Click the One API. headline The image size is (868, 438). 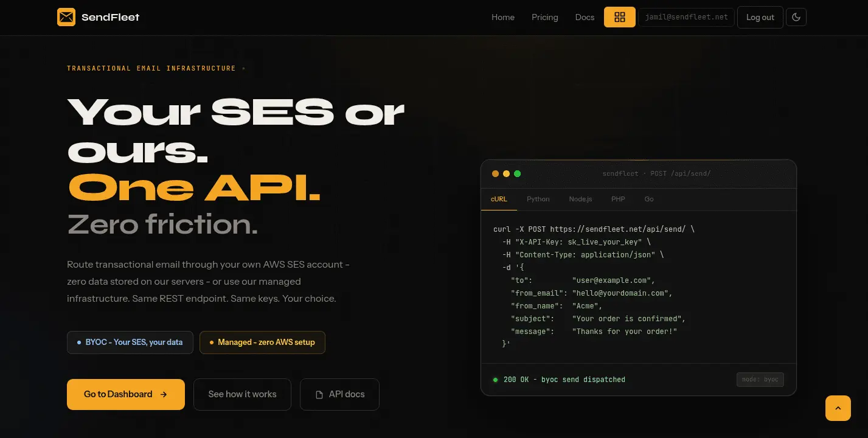click(x=195, y=187)
